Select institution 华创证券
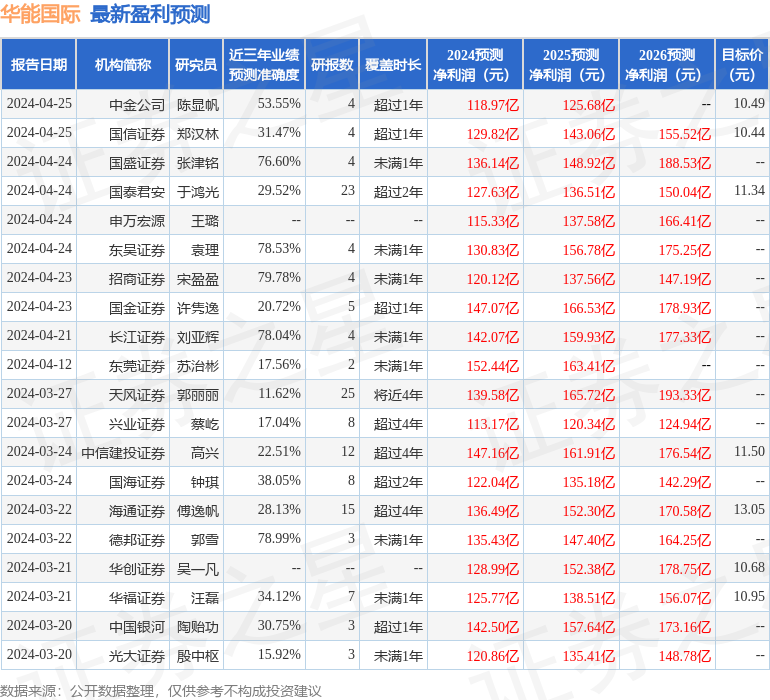 coord(137,568)
